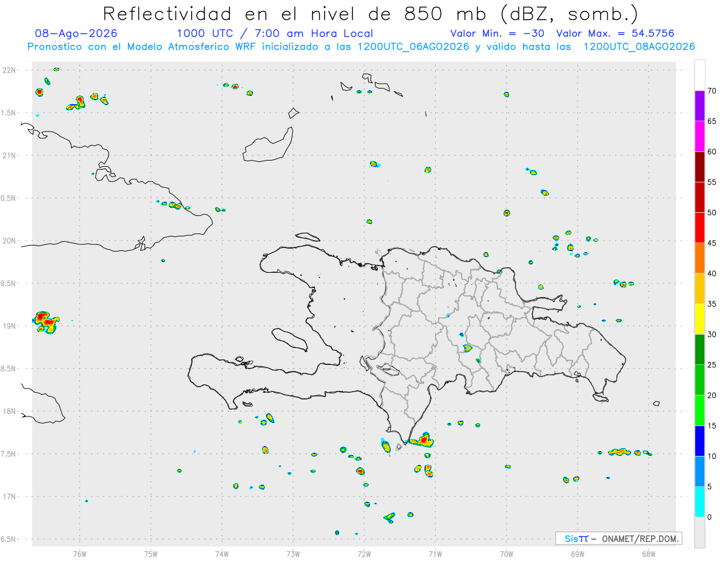Click the '76W' longitude label
This screenshot has width=728, height=562.
[x=79, y=554]
